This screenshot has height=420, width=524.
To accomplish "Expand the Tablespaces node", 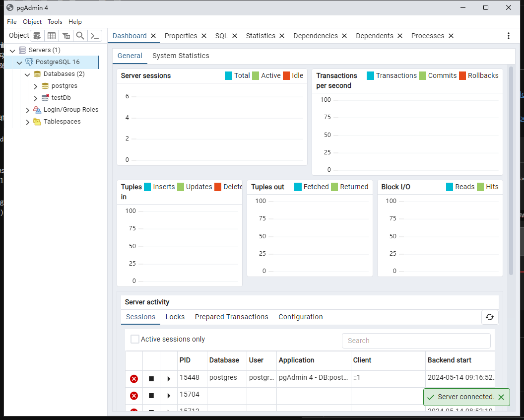I will click(27, 122).
